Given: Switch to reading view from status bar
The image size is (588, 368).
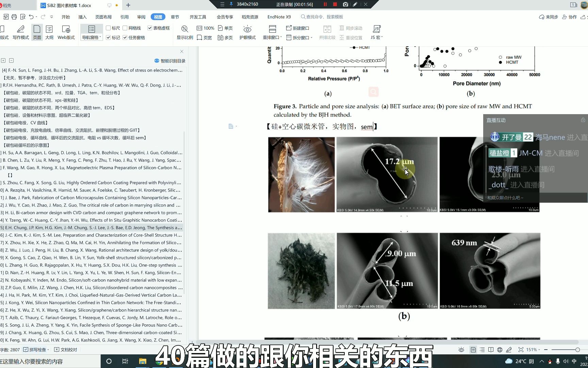Looking at the screenshot, I should pos(491,350).
